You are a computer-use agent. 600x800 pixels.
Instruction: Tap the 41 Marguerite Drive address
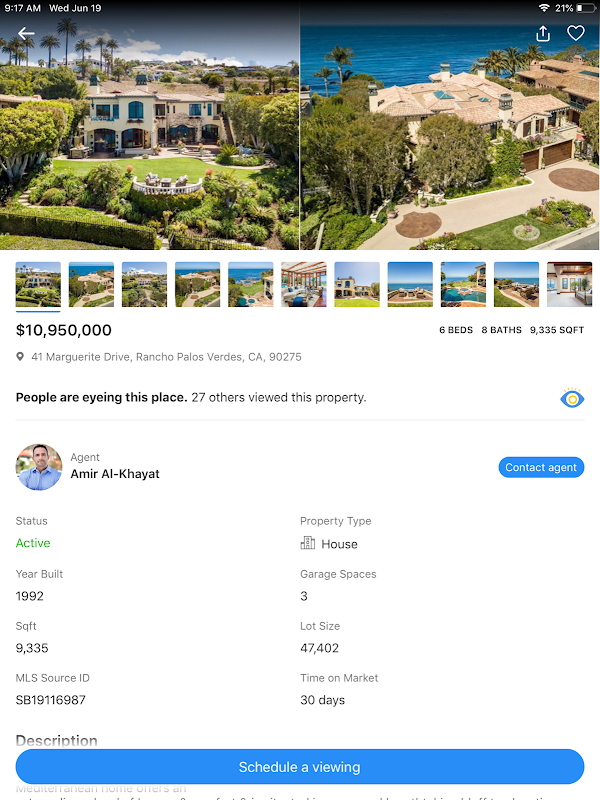point(166,357)
